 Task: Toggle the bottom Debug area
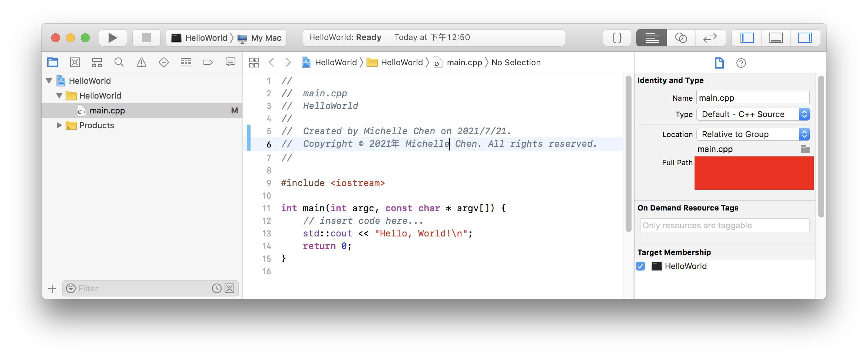pyautogui.click(x=776, y=38)
